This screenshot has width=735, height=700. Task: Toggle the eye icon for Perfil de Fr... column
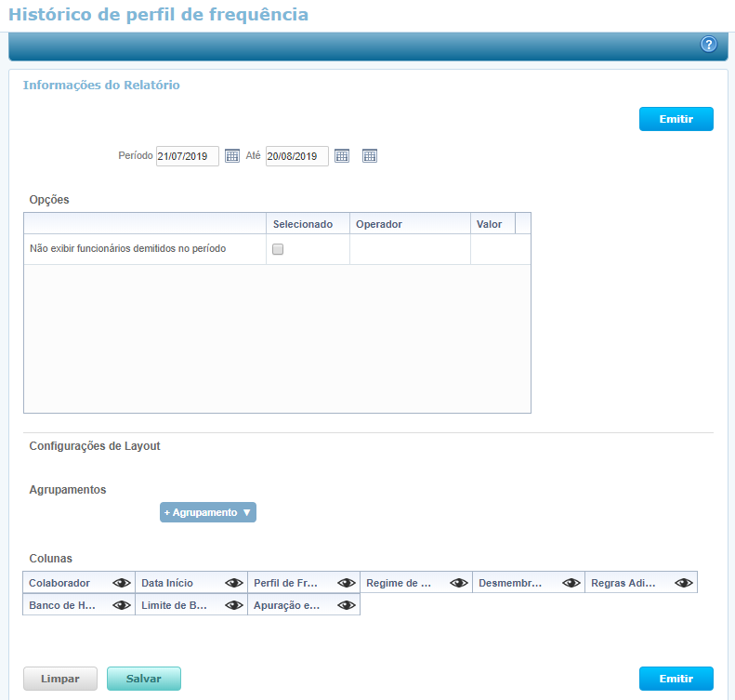pos(347,583)
